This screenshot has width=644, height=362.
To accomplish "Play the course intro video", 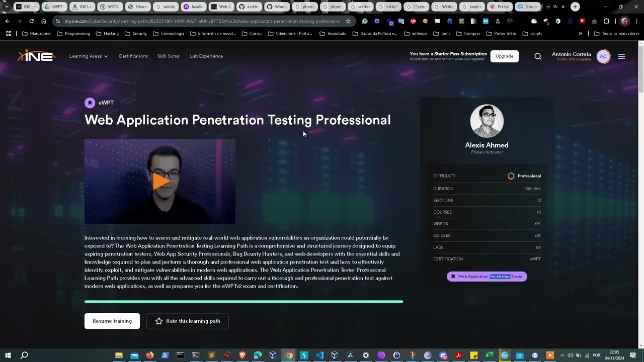I will (160, 182).
